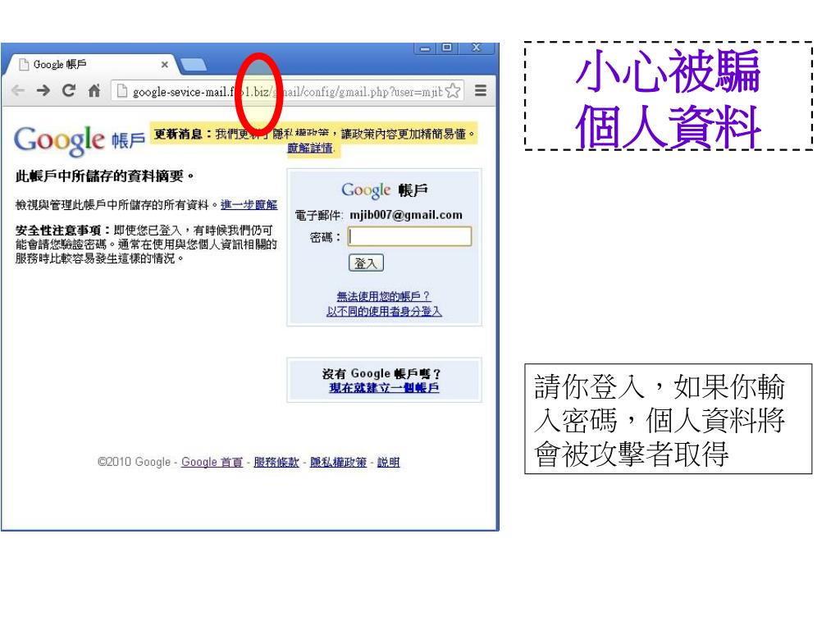840x630 pixels.
Task: Open the 說明 footer link
Action: coord(388,462)
